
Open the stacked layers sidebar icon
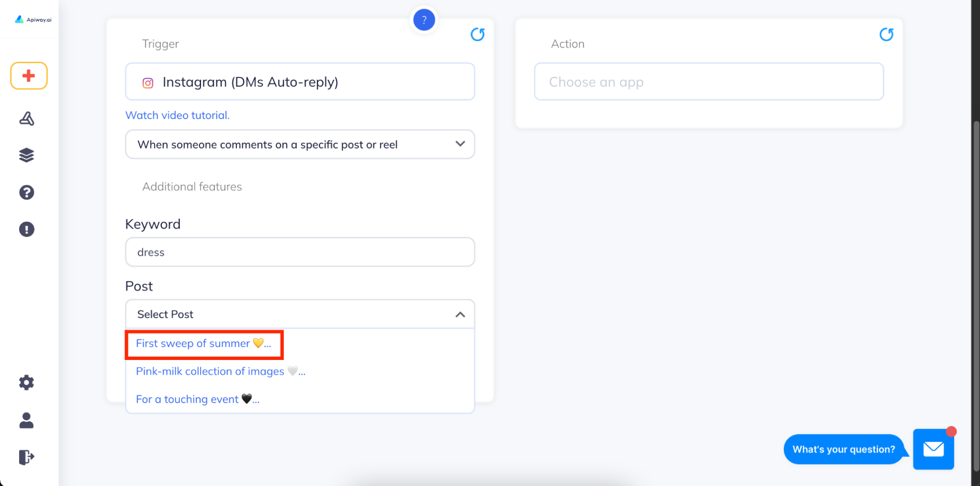pos(26,155)
